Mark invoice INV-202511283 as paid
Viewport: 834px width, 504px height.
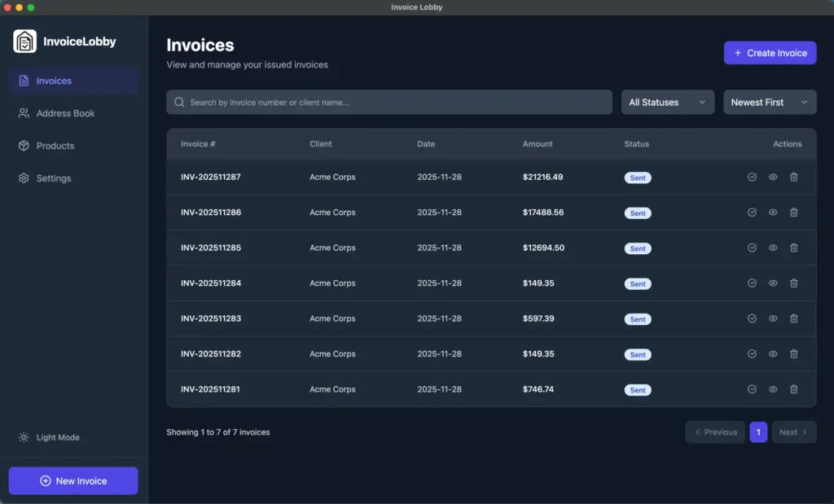pos(752,318)
